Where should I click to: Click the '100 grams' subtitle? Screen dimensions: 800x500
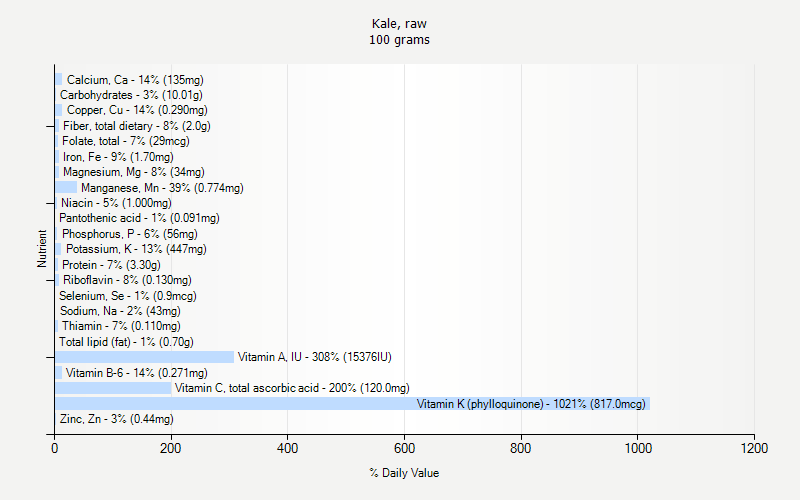point(399,40)
